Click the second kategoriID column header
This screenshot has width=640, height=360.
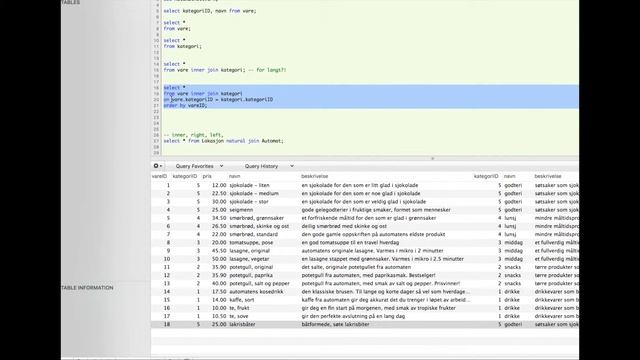pyautogui.click(x=486, y=176)
